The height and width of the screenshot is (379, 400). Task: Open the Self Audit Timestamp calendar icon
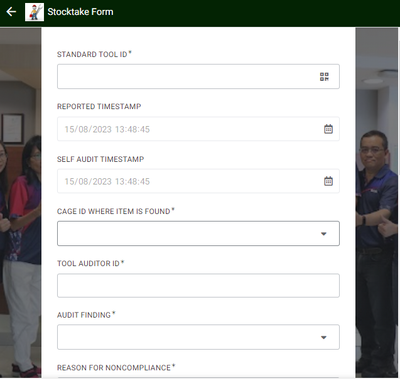(328, 181)
